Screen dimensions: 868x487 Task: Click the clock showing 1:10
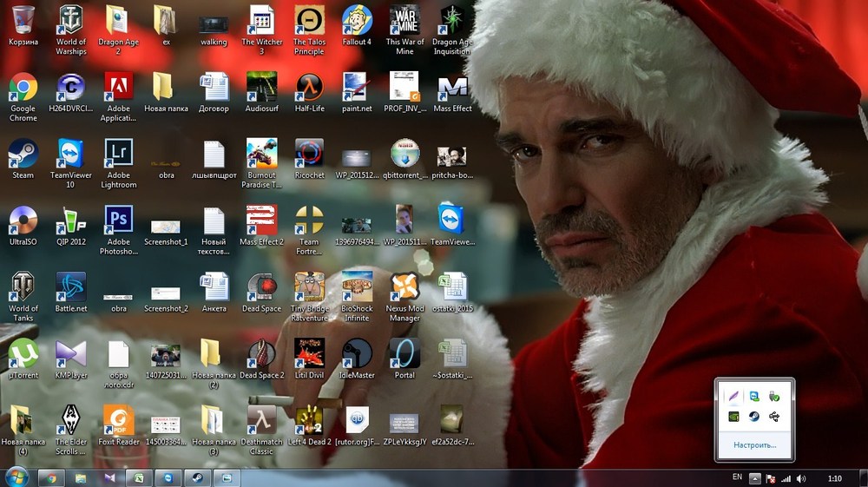(x=834, y=478)
